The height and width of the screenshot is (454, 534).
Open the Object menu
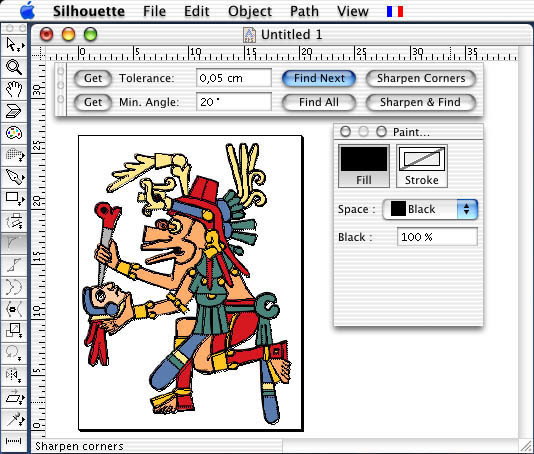250,11
